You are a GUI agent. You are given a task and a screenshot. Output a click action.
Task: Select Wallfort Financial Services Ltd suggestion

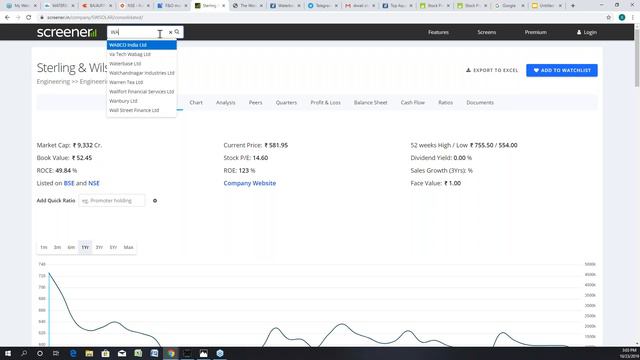point(142,92)
